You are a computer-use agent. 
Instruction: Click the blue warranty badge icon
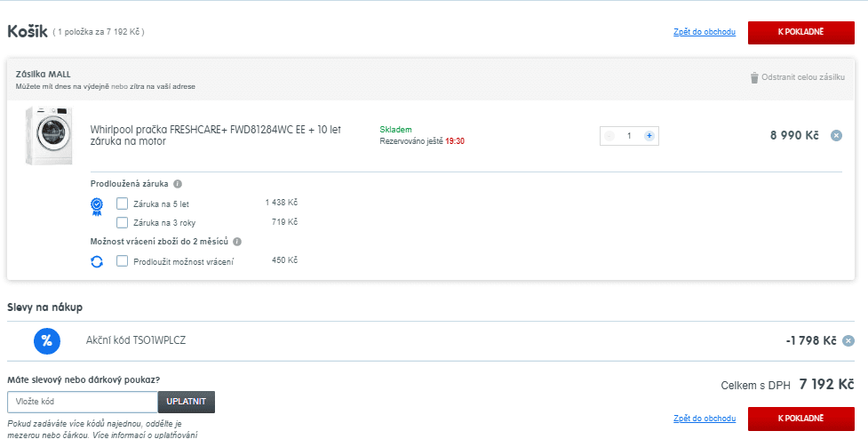coord(97,206)
